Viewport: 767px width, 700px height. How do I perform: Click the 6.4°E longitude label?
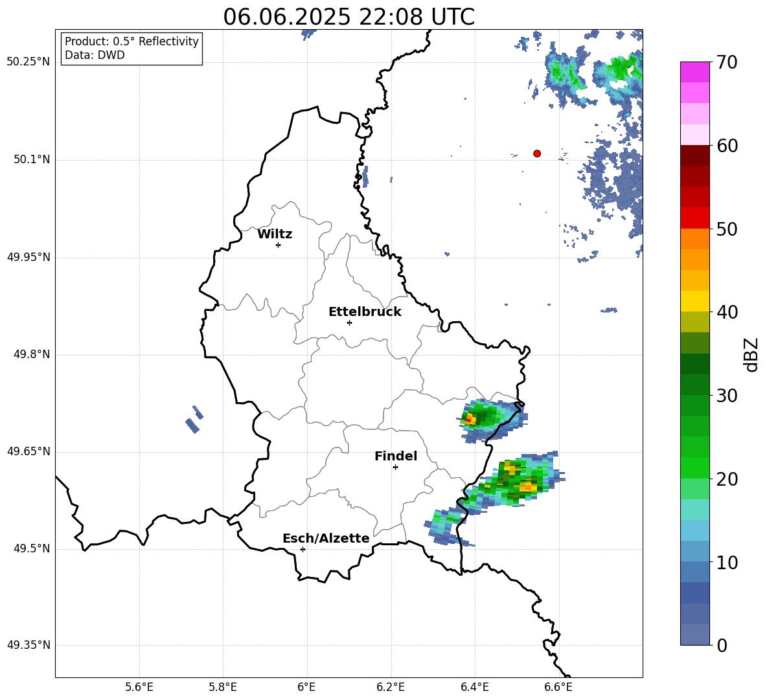coord(474,687)
